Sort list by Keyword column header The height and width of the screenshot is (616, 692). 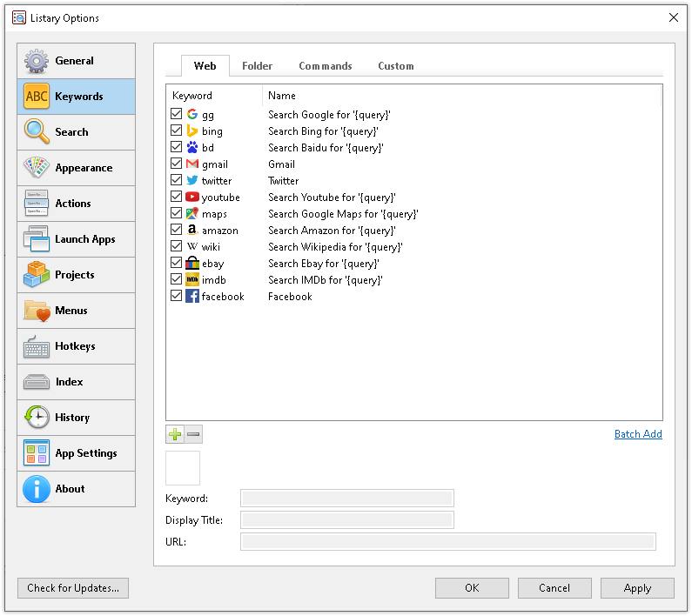click(192, 96)
